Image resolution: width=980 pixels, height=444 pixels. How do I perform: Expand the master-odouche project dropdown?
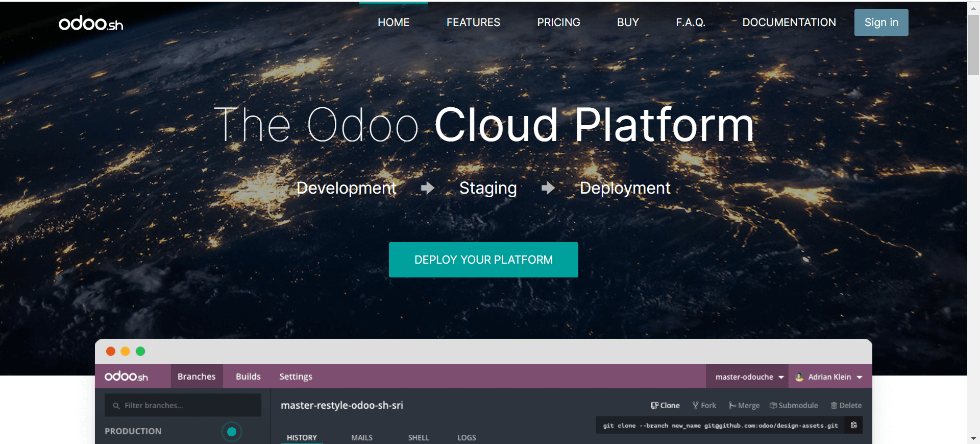(748, 377)
